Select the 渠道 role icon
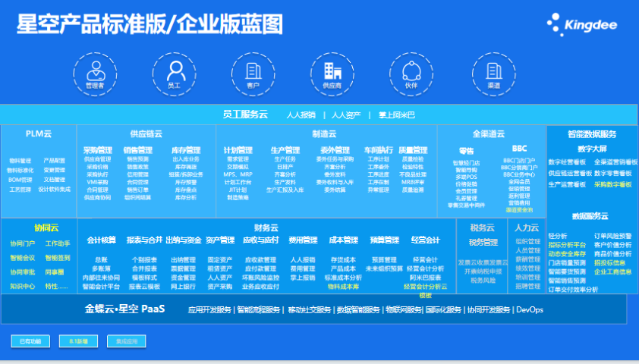The image size is (639, 364). click(x=494, y=74)
